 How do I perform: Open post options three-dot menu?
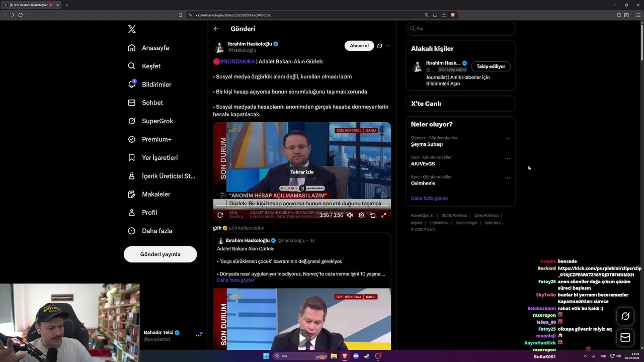pyautogui.click(x=388, y=46)
